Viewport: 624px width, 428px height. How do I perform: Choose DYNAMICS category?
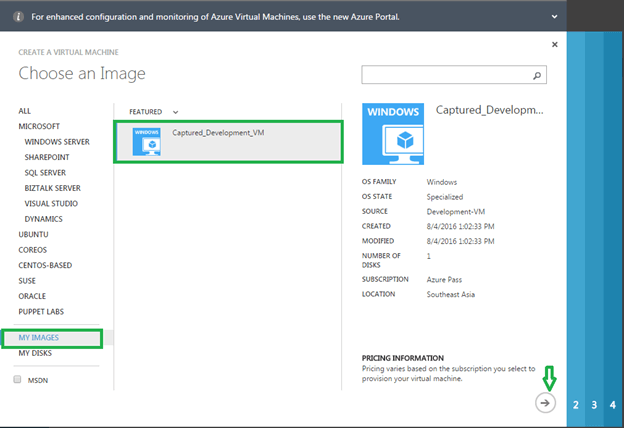click(x=43, y=219)
